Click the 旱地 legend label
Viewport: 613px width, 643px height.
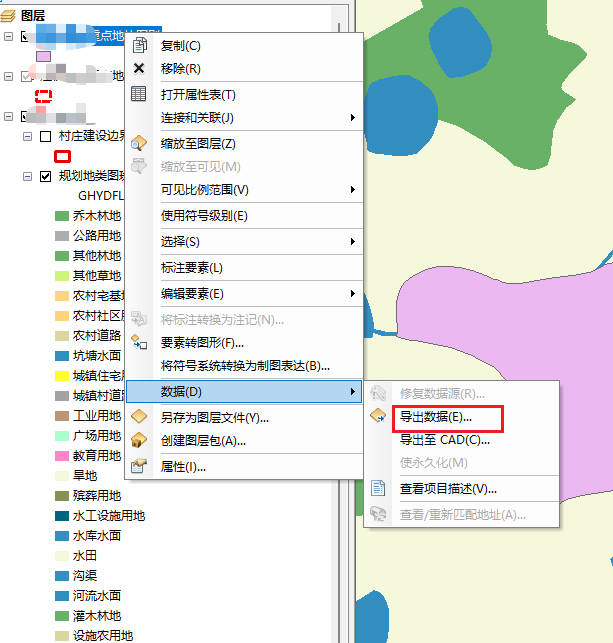[x=85, y=476]
